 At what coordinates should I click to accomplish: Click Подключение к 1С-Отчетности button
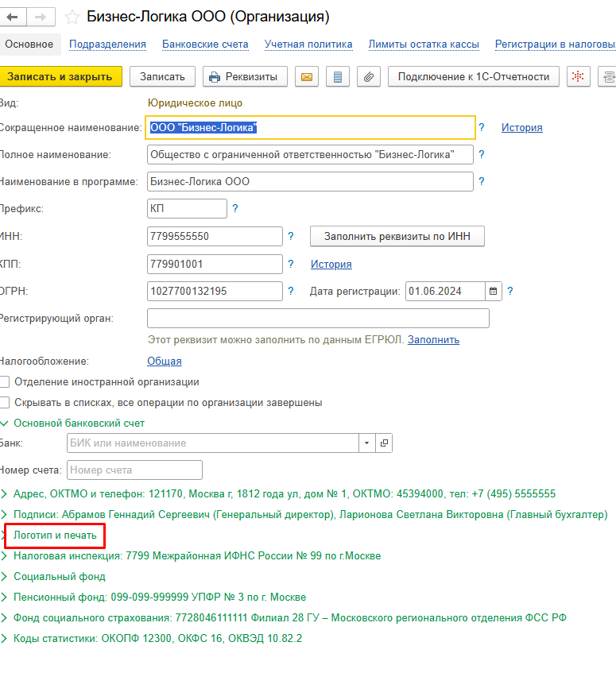coord(474,77)
